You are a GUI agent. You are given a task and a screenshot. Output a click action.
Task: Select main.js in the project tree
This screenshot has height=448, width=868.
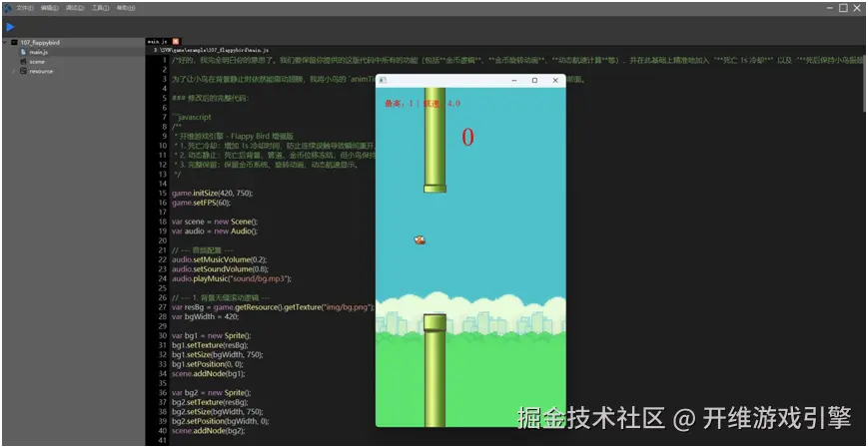click(38, 52)
